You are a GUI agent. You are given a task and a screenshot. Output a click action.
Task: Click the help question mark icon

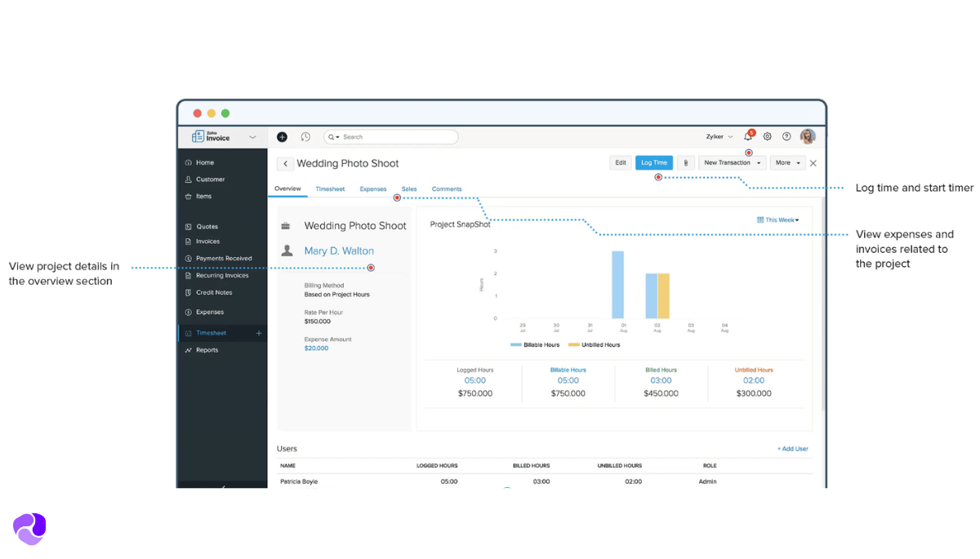click(x=786, y=136)
